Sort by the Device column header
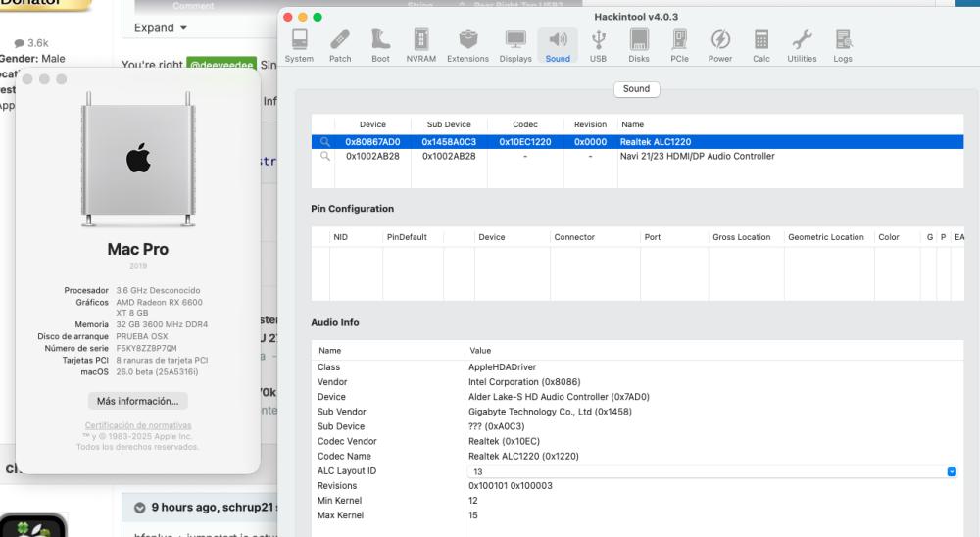980x537 pixels. 372,124
